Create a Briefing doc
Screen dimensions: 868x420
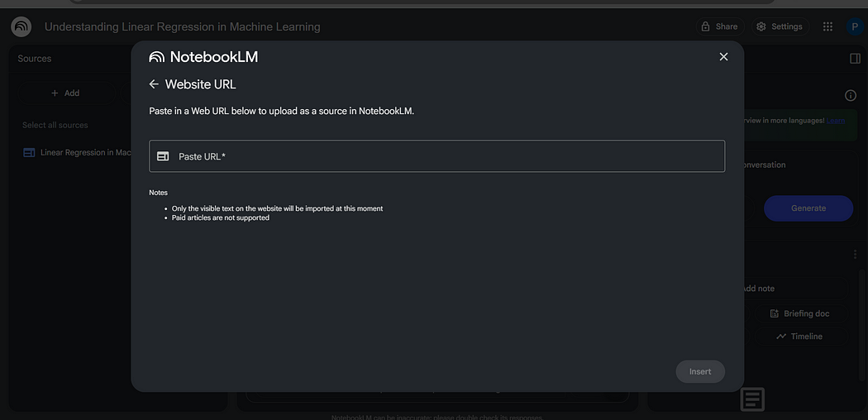pyautogui.click(x=799, y=313)
